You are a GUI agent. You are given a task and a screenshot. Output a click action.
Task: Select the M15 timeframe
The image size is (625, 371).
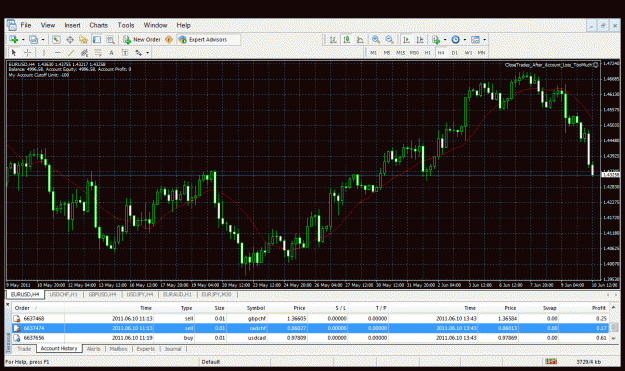(x=400, y=53)
